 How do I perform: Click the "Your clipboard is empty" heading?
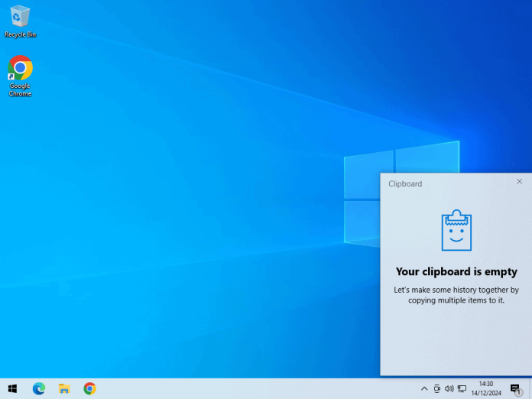coord(456,271)
